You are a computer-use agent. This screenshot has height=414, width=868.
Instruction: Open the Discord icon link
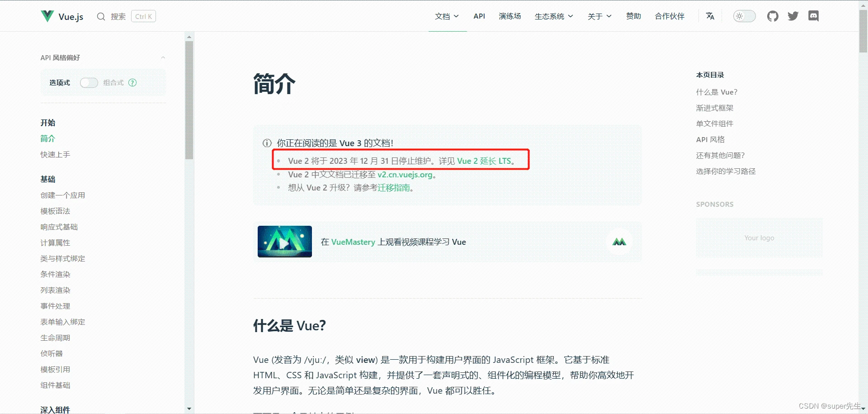pyautogui.click(x=813, y=16)
